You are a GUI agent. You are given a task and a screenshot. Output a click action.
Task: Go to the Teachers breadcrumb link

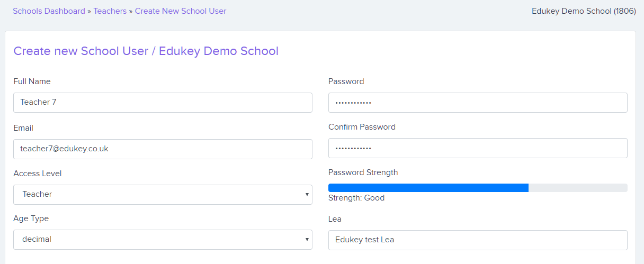[x=110, y=11]
